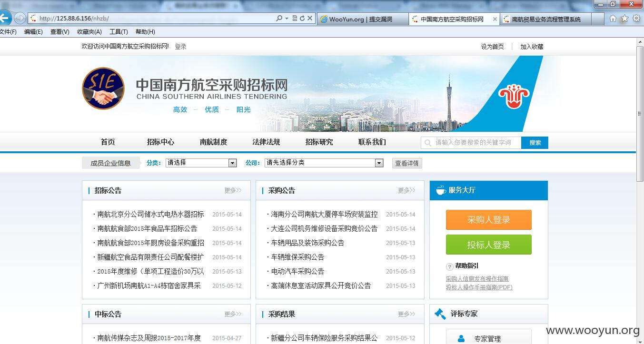Click the SIE handshake logo
This screenshot has width=644, height=344.
coord(103,88)
